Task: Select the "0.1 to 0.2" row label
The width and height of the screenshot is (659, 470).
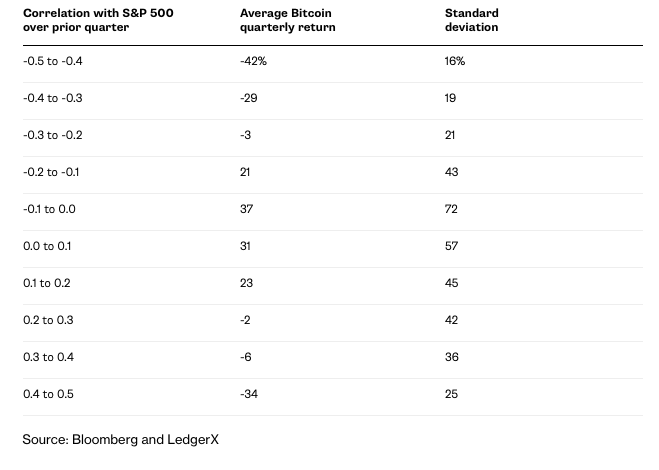Action: 48,284
